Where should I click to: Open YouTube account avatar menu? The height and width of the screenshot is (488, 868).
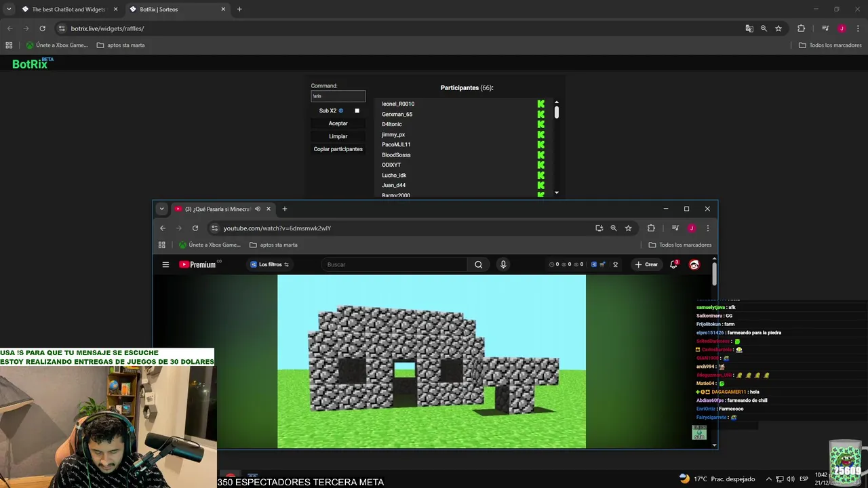[694, 264]
